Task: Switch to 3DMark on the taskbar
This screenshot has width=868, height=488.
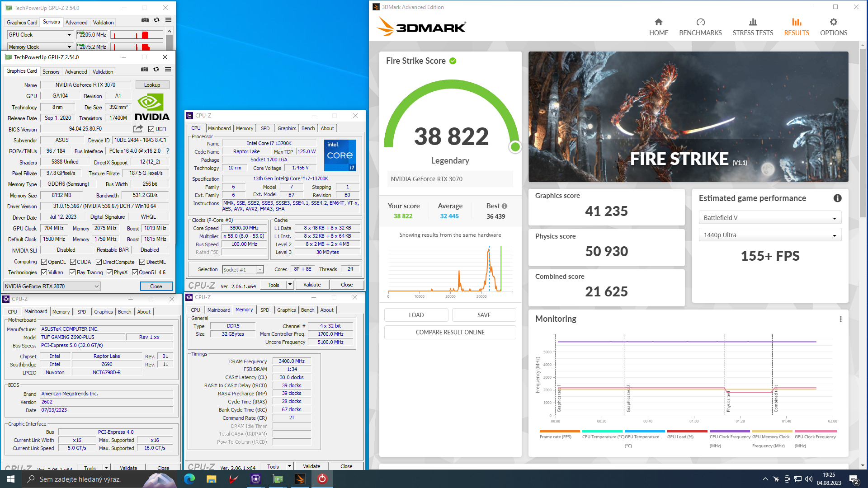Action: tap(300, 479)
